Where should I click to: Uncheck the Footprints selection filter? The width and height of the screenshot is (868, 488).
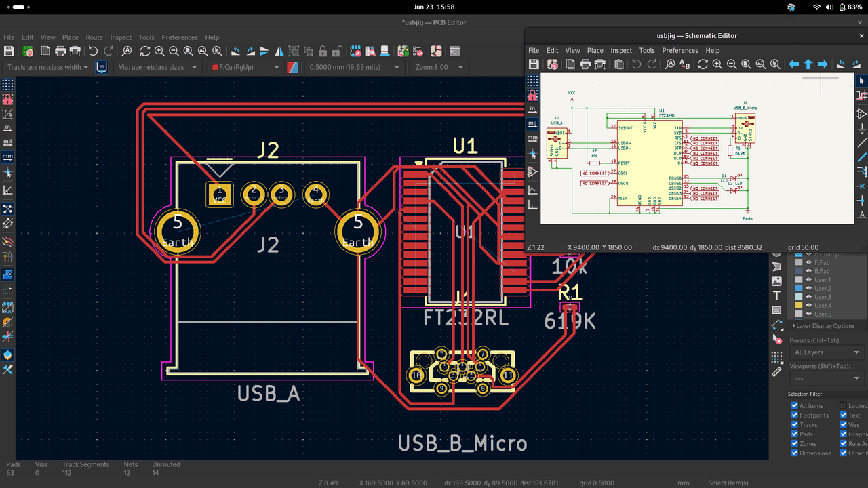tap(794, 415)
